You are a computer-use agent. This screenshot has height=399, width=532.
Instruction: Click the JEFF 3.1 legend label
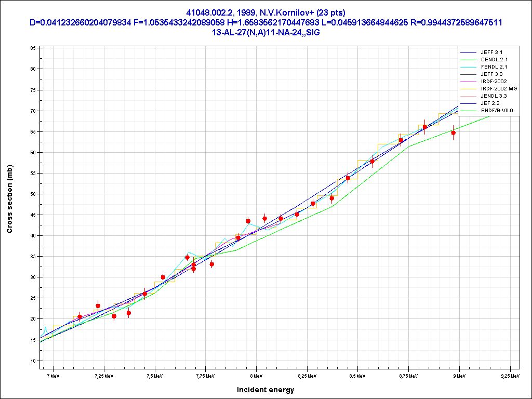point(491,52)
